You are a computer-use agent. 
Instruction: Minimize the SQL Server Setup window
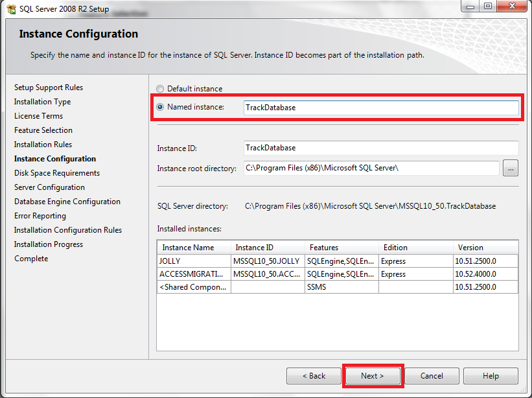pyautogui.click(x=470, y=6)
